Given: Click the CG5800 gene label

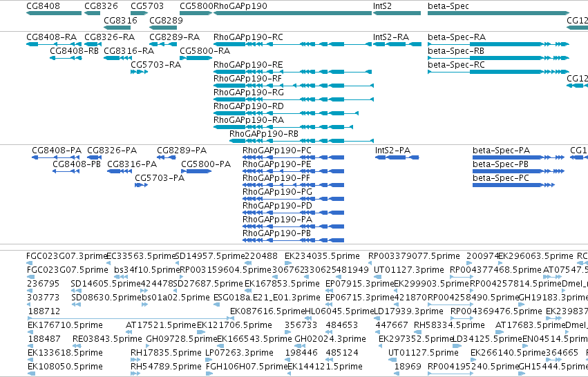Looking at the screenshot, I should click(196, 6).
